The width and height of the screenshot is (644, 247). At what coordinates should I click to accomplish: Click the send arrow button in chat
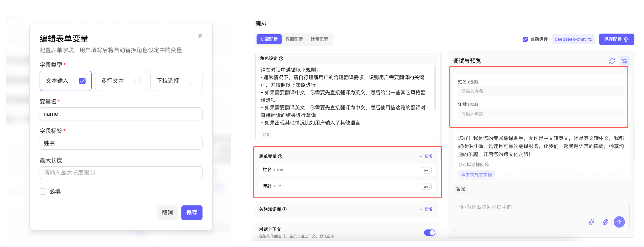pyautogui.click(x=619, y=222)
